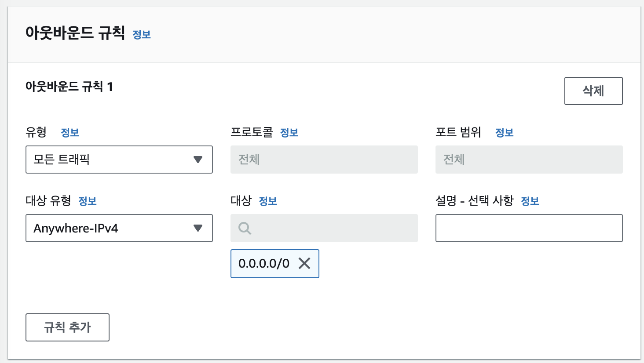Click the 대상 search input field
Viewport: 644px width, 363px height.
coord(324,228)
